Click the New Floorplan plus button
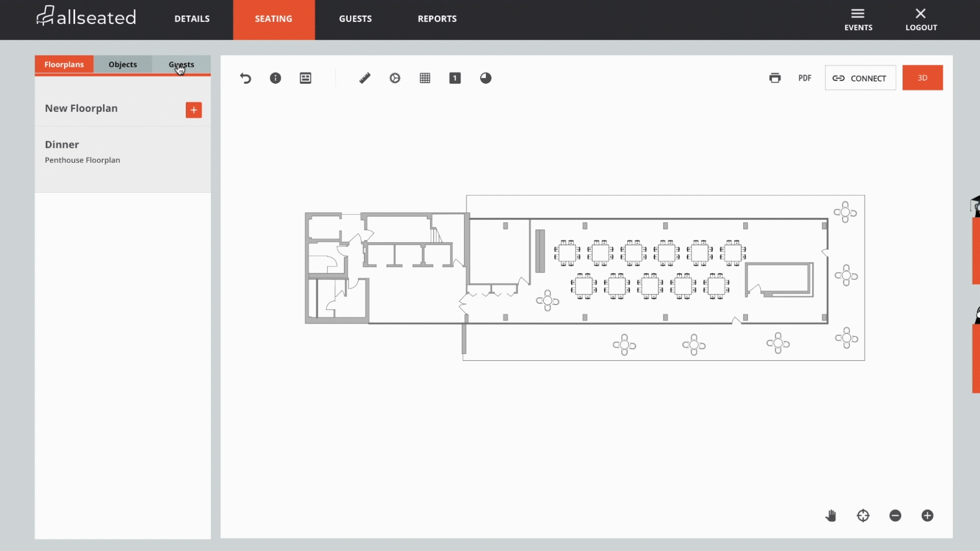The width and height of the screenshot is (980, 551). [194, 110]
